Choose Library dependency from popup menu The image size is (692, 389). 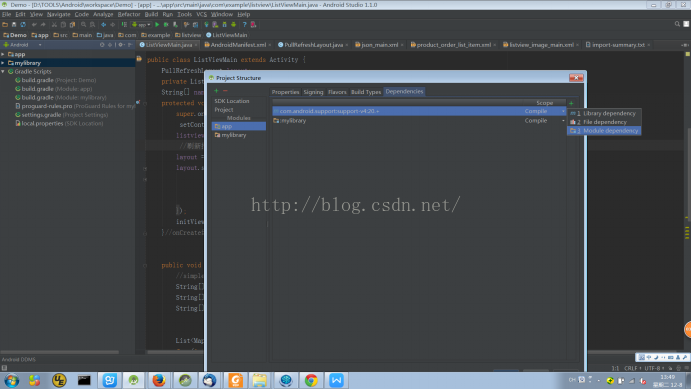pyautogui.click(x=604, y=113)
